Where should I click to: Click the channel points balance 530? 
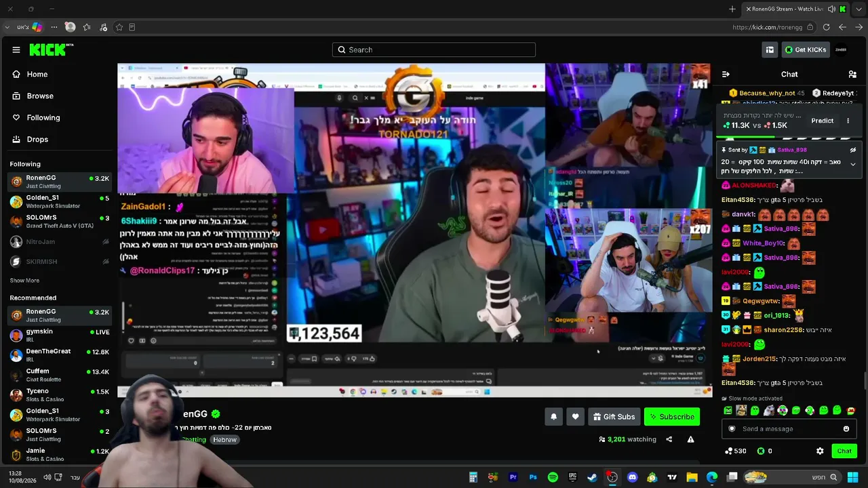click(735, 451)
